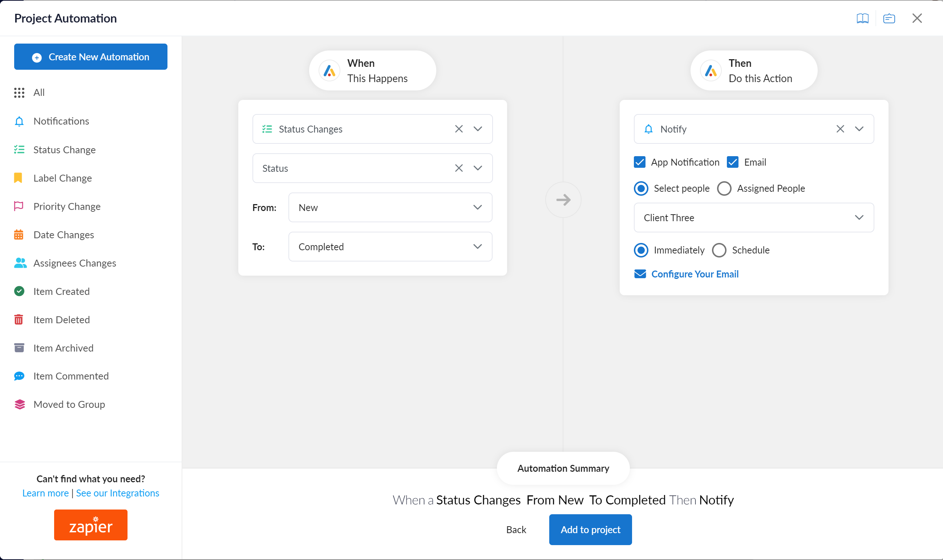The image size is (943, 560).
Task: Clear the Notify action with its X
Action: (x=840, y=129)
